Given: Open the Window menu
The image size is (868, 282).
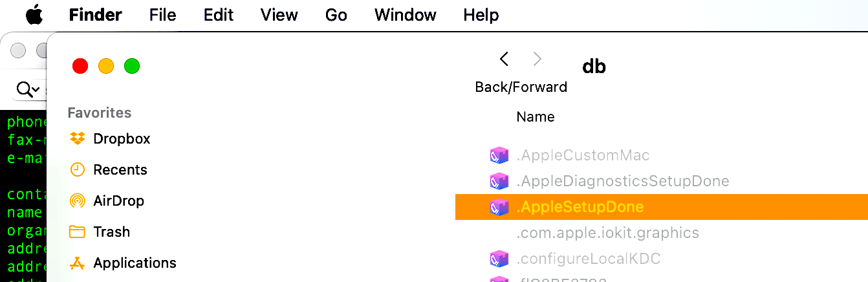Looking at the screenshot, I should [x=406, y=15].
